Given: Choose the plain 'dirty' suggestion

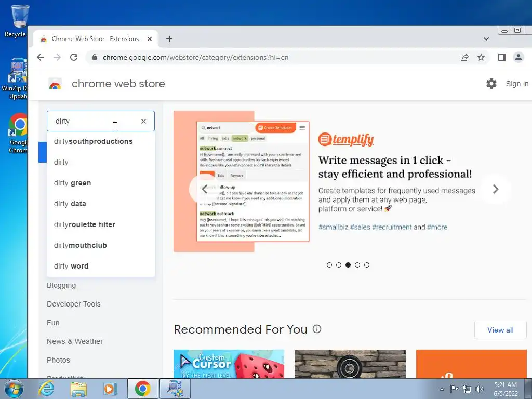Looking at the screenshot, I should 101,162.
